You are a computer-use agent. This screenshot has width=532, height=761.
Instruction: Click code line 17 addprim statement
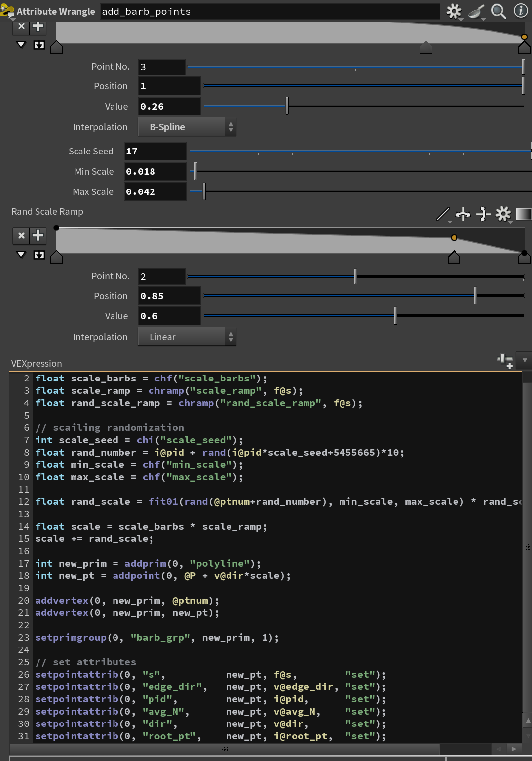pos(148,563)
